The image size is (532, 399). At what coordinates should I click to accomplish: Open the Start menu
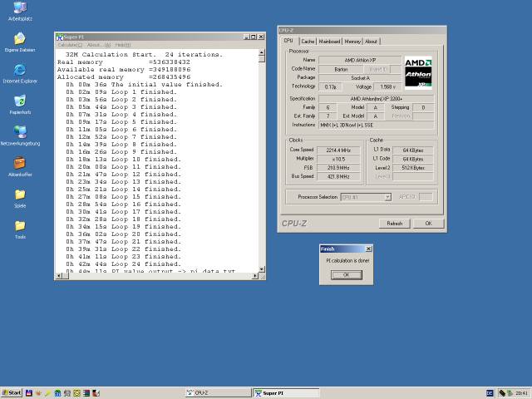[12, 393]
